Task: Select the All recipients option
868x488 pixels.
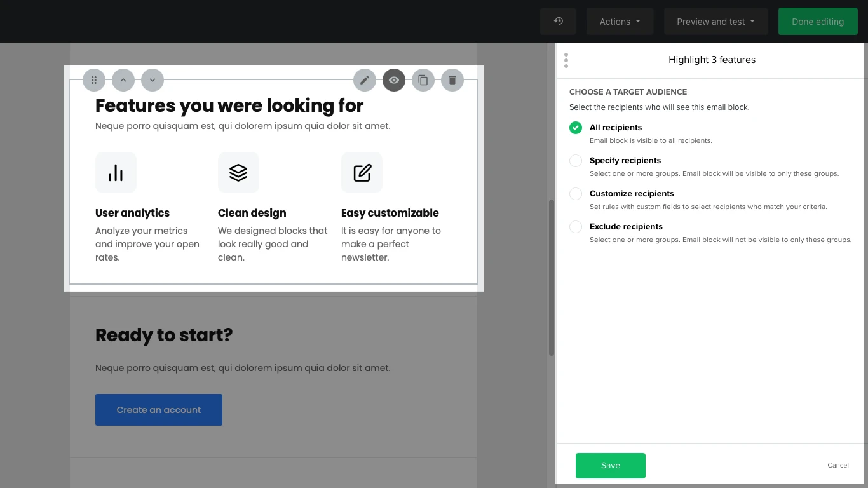Action: point(576,128)
